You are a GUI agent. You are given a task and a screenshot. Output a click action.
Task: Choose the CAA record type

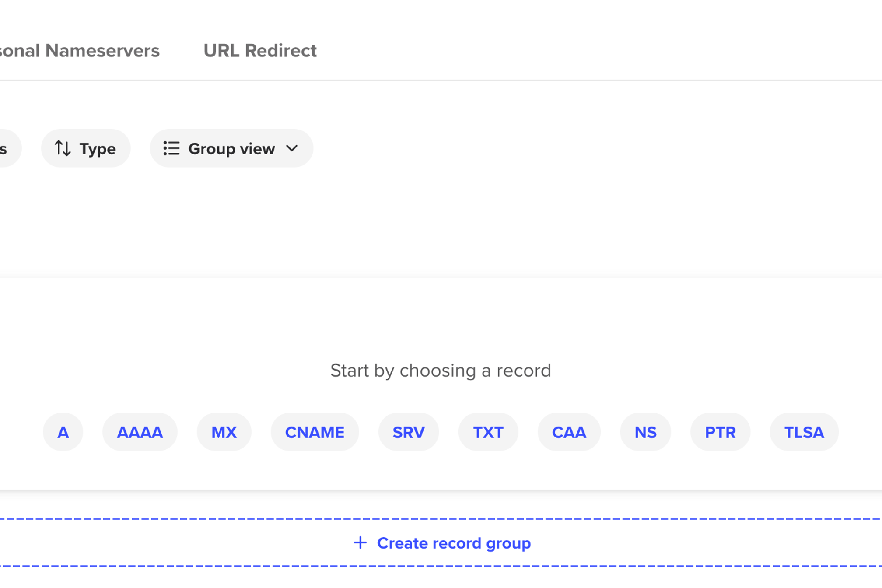click(569, 432)
